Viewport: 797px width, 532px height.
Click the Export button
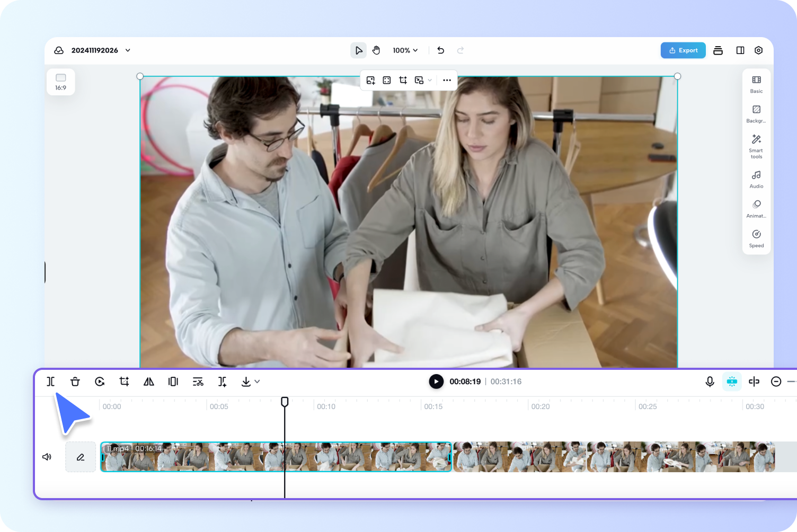click(683, 50)
